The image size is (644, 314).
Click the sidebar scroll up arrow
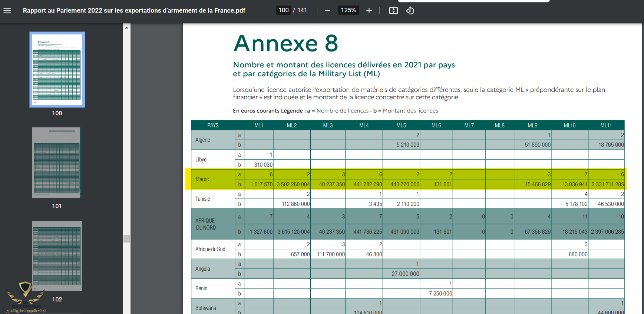click(126, 28)
